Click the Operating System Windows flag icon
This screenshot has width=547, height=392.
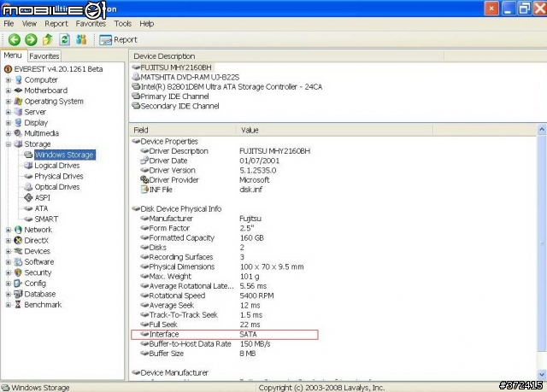[x=18, y=102]
